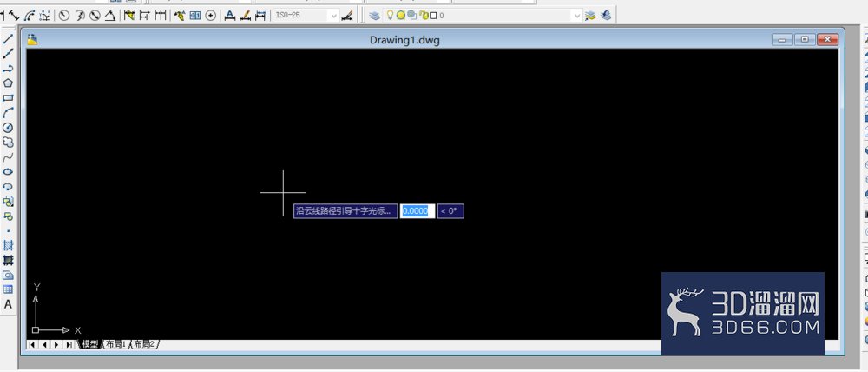
Task: Select the Spline tool
Action: coord(8,157)
